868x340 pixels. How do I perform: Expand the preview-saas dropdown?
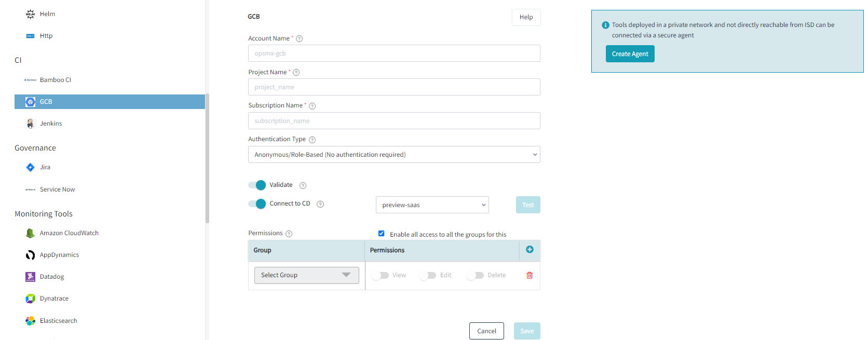point(432,205)
